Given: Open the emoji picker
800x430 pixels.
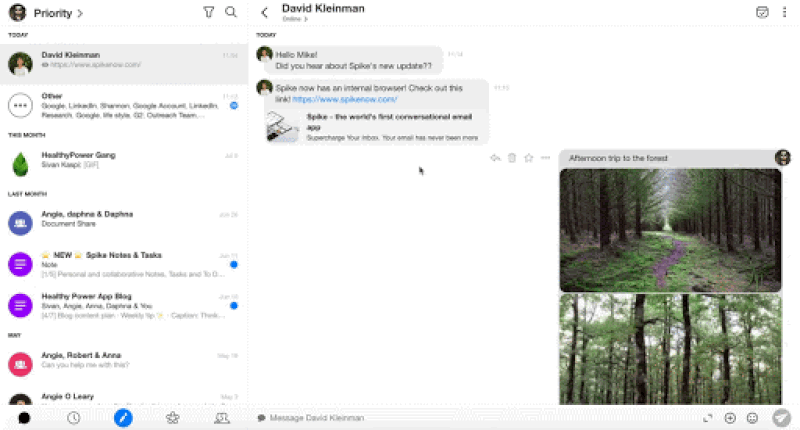Looking at the screenshot, I should pos(752,418).
